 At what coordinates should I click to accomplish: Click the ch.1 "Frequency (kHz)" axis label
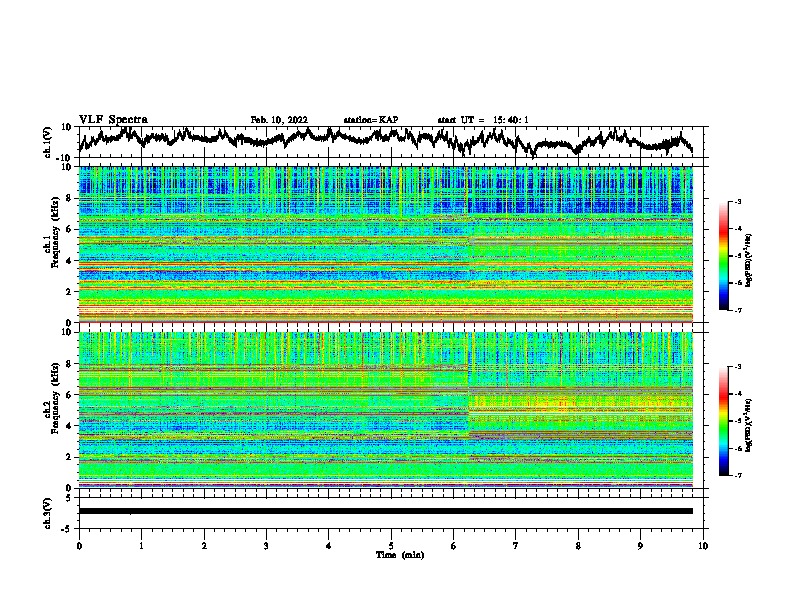55,233
